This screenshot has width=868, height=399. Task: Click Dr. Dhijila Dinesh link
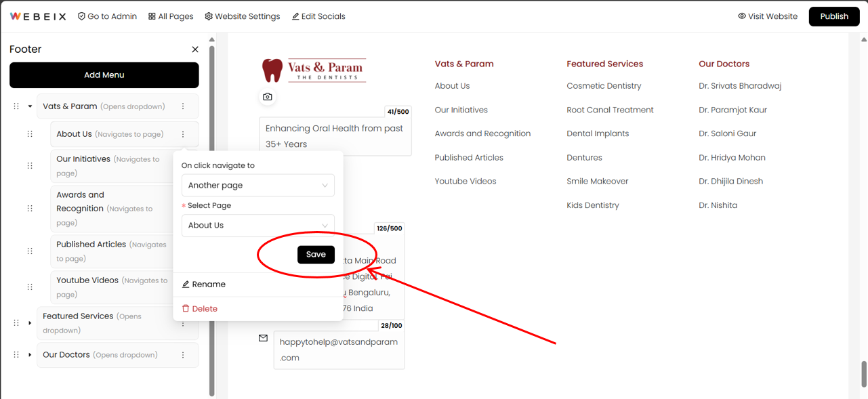tap(730, 181)
